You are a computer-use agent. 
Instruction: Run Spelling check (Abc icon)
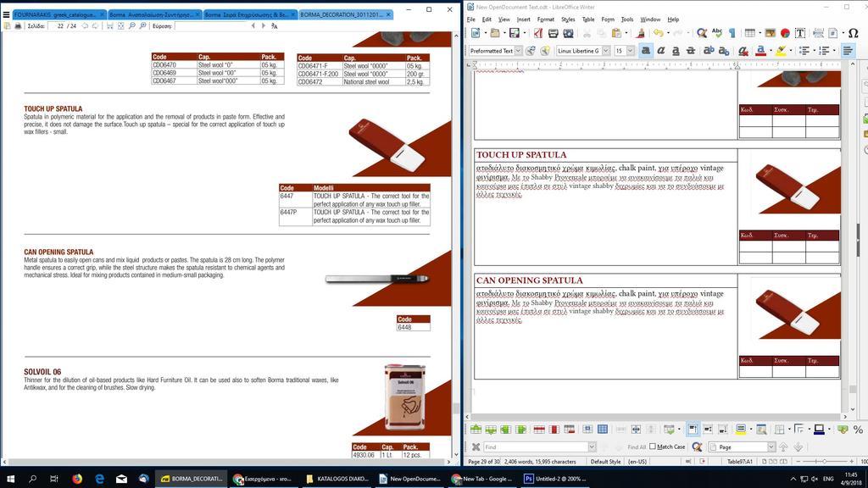717,34
